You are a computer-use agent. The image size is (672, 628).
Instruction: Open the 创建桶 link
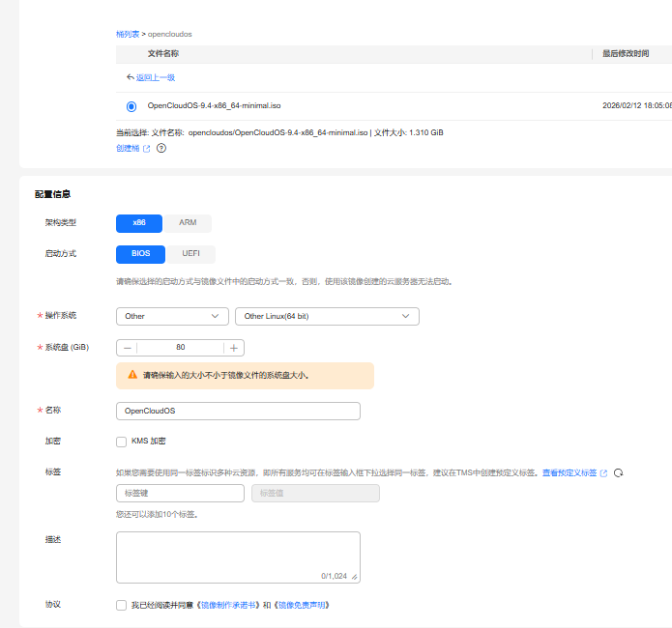coord(128,148)
